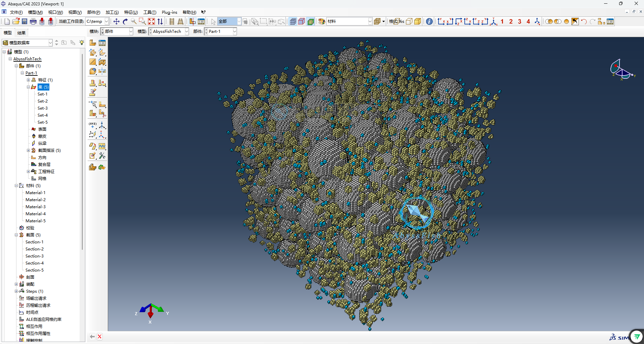Screen dimensions: 644x344
Task: Click the Print icon in the toolbar
Action: pyautogui.click(x=33, y=21)
